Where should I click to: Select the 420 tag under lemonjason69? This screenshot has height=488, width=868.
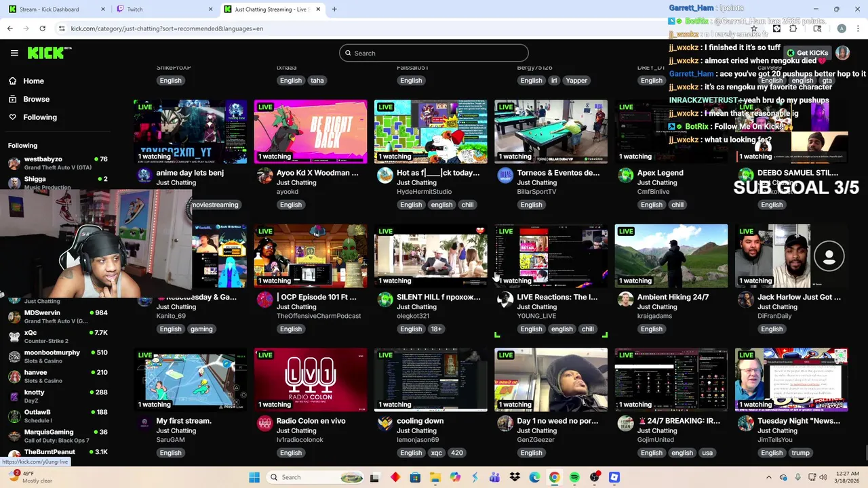point(457,453)
